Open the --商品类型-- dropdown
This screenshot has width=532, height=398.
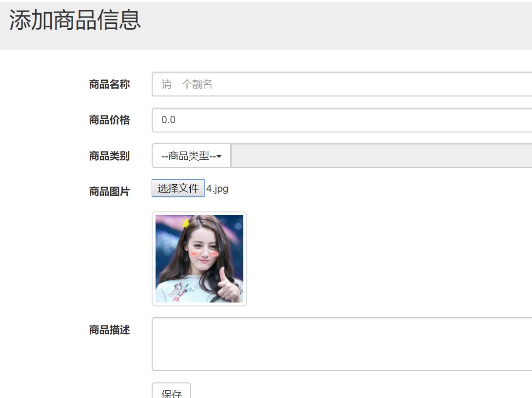(191, 156)
